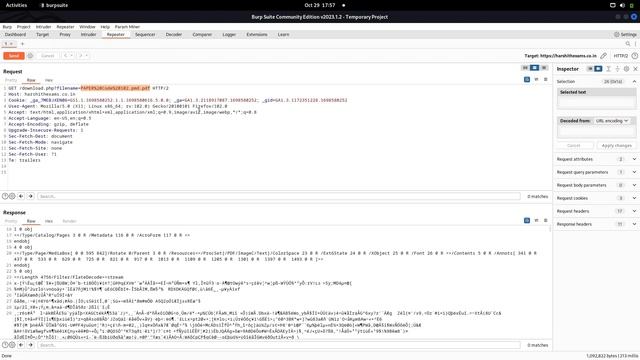The image size is (640, 360).
Task: Close the Inspector panel
Action: tap(635, 69)
